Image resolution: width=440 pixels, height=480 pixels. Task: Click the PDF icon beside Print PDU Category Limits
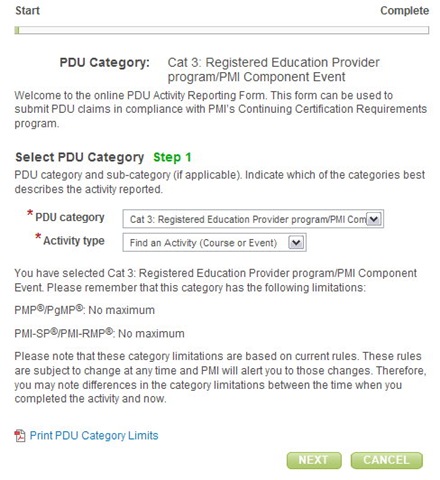(20, 436)
